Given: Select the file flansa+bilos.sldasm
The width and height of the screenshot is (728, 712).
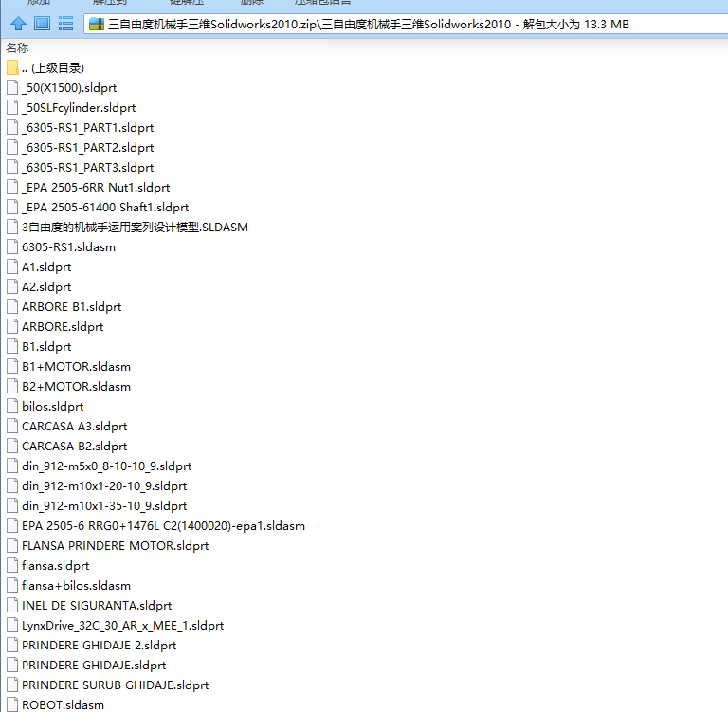Looking at the screenshot, I should pos(76,585).
